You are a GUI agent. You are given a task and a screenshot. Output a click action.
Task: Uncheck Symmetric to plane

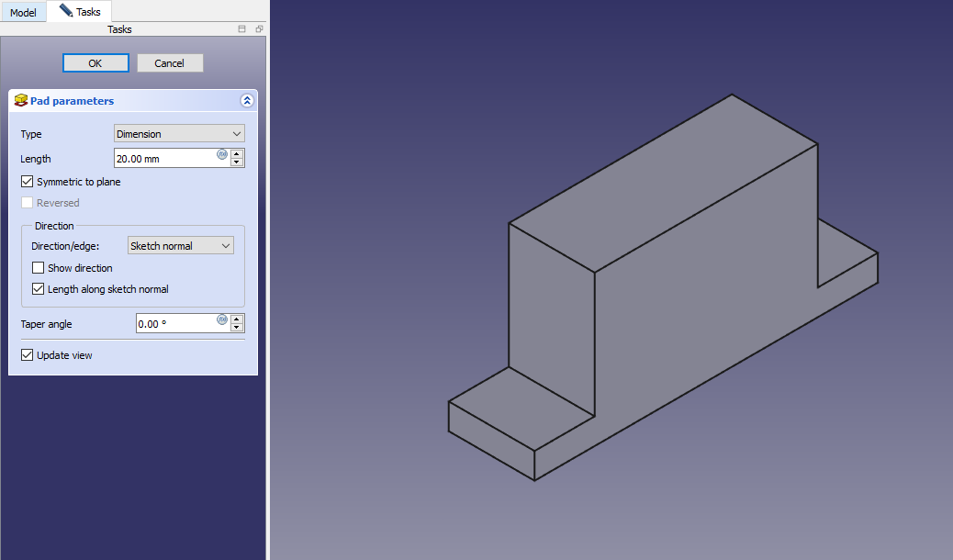pyautogui.click(x=28, y=182)
